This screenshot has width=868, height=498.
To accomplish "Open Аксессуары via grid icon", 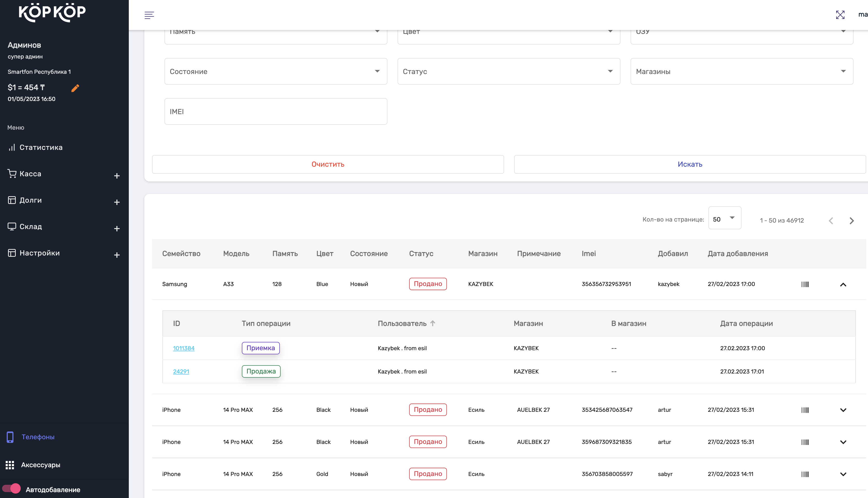I will pyautogui.click(x=10, y=465).
